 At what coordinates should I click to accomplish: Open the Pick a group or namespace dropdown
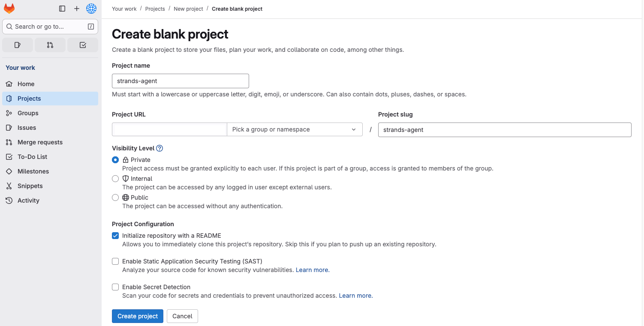tap(295, 129)
